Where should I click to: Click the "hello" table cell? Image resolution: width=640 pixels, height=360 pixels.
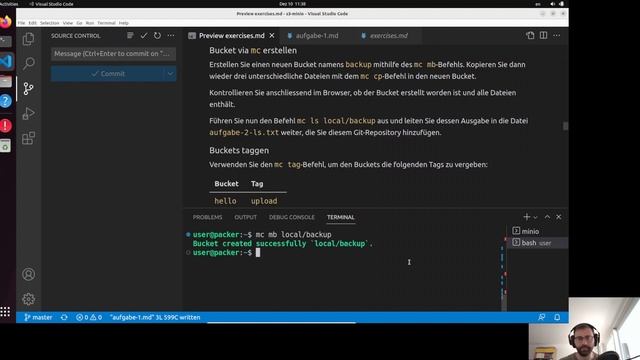[225, 201]
